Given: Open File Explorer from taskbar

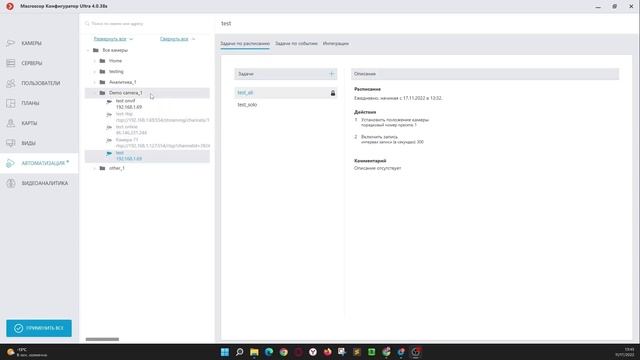Looking at the screenshot, I should tap(254, 352).
